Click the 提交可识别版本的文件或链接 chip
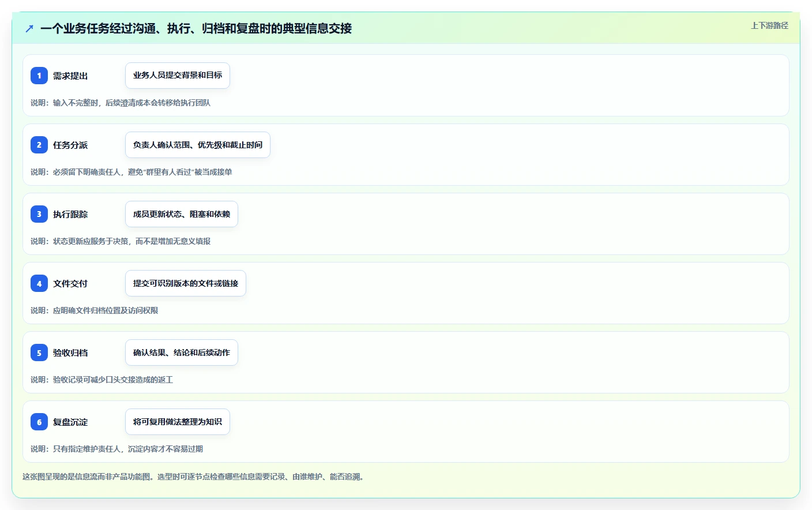Screen dimensions: 812x510 point(186,283)
